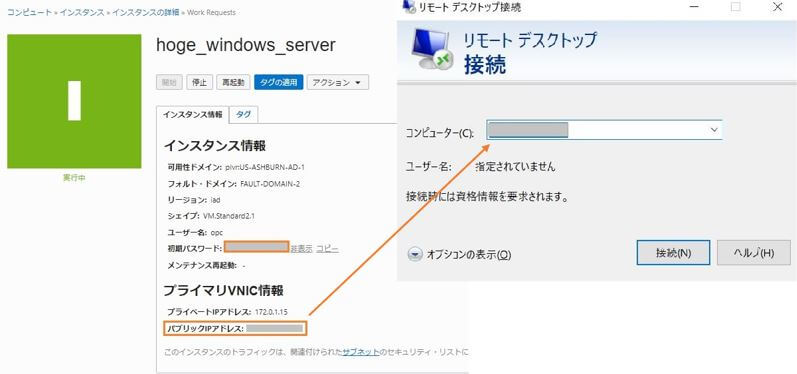
Task: Maximize the Remote Desktop connection window
Action: tap(735, 7)
